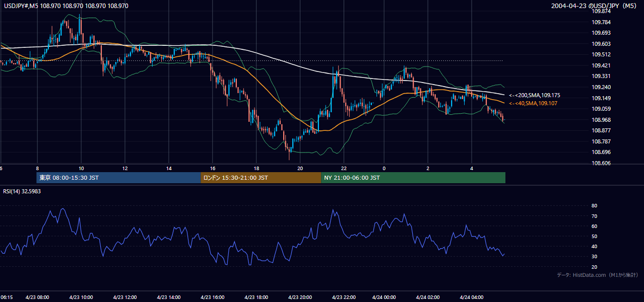Click the 109.784 price axis label
This screenshot has width=644, height=302.
(x=601, y=22)
